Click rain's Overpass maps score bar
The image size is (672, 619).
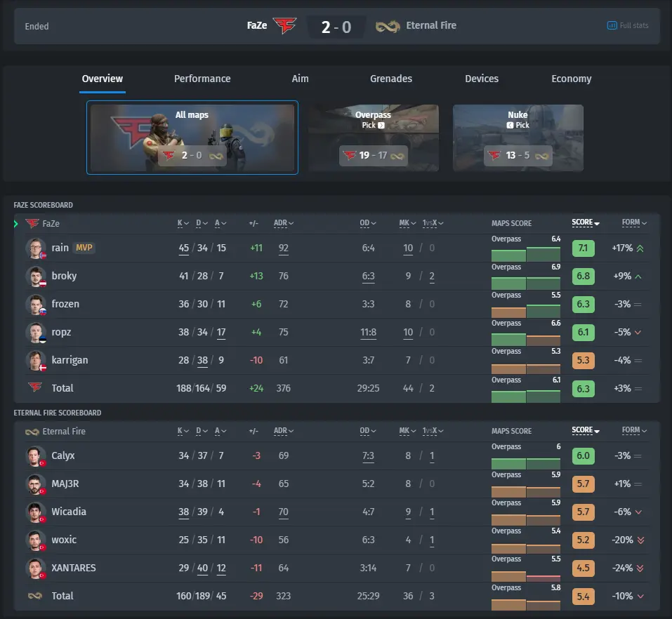click(508, 255)
